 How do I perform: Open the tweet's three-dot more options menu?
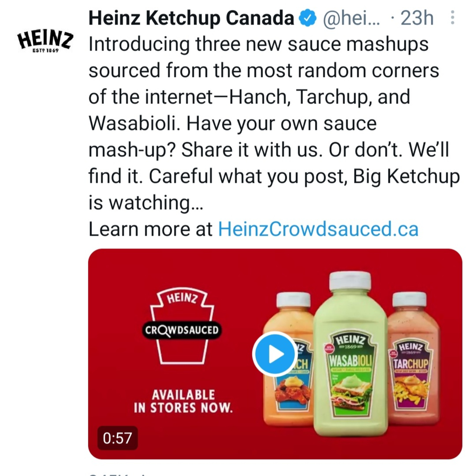[x=452, y=17]
